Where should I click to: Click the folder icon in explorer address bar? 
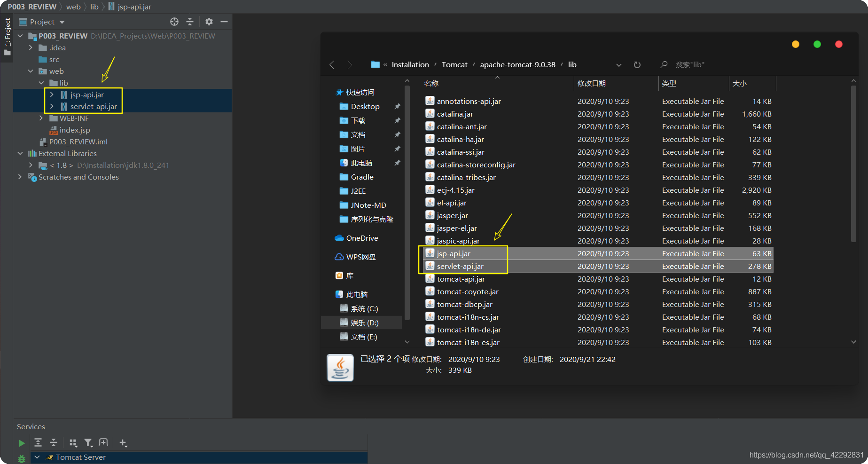(x=375, y=64)
